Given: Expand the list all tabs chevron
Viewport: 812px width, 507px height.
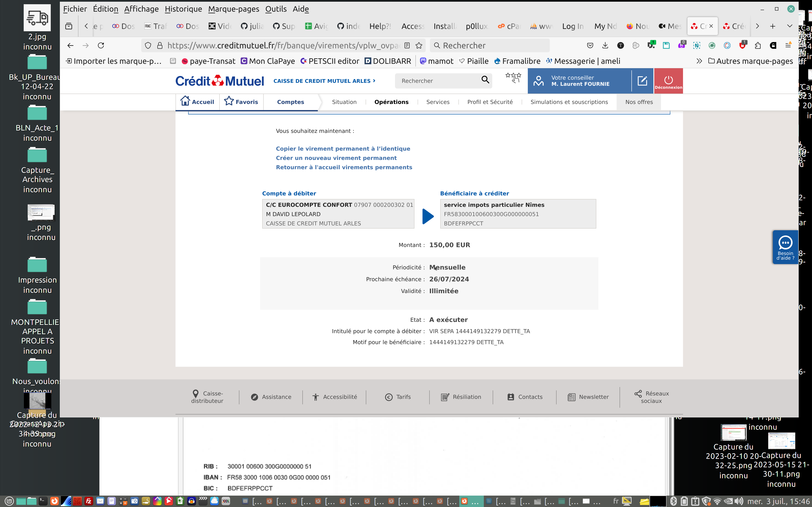Looking at the screenshot, I should coord(790,26).
